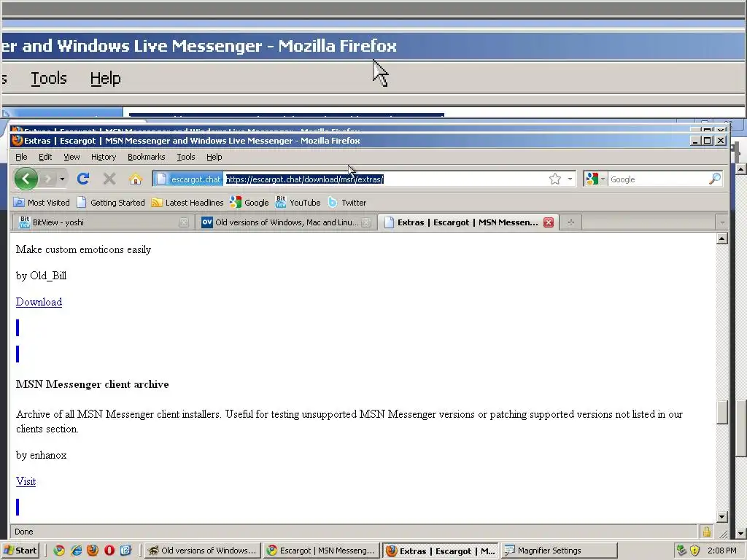Open a new tab with the plus button
This screenshot has width=747, height=560.
570,222
